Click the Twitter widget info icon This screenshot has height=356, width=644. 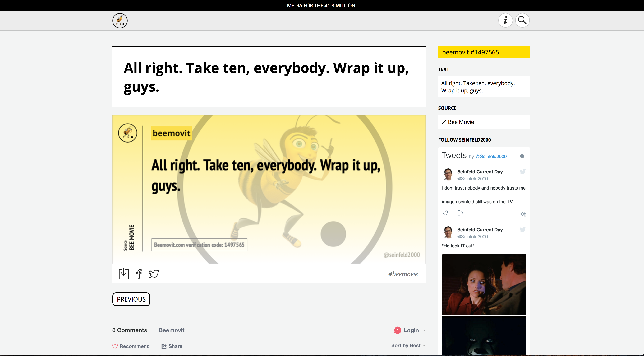point(522,156)
